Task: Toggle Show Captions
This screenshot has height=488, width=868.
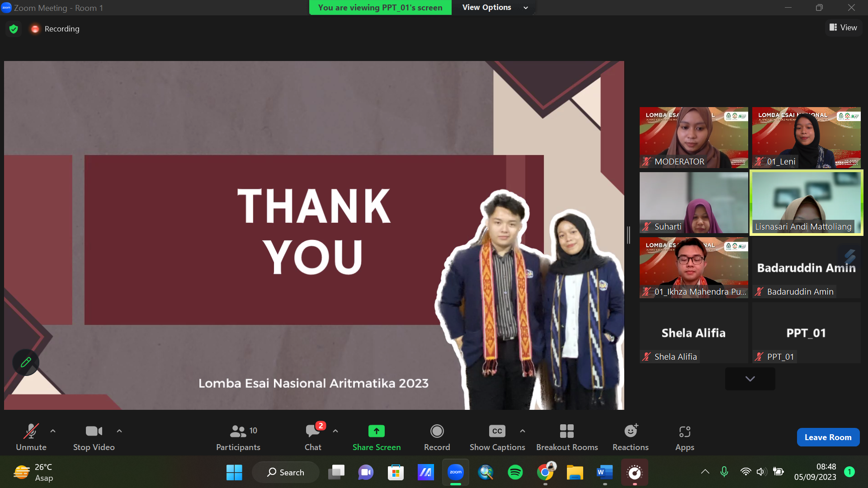Action: pyautogui.click(x=497, y=437)
